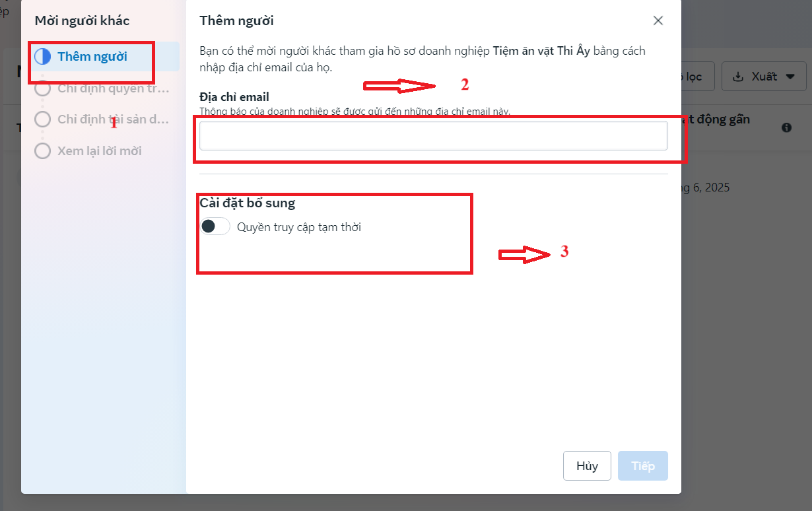This screenshot has height=511, width=812.
Task: Click the circle step icon for Chỉ định quyền truy cập
Action: point(43,88)
